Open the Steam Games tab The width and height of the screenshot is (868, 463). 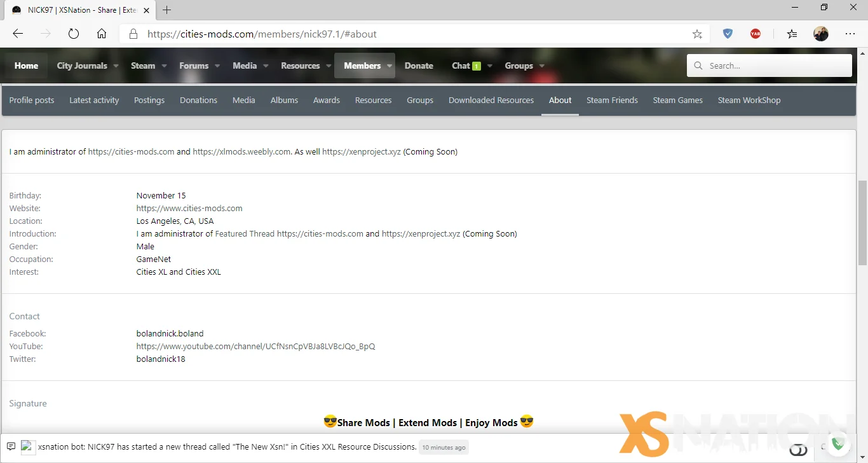point(678,100)
